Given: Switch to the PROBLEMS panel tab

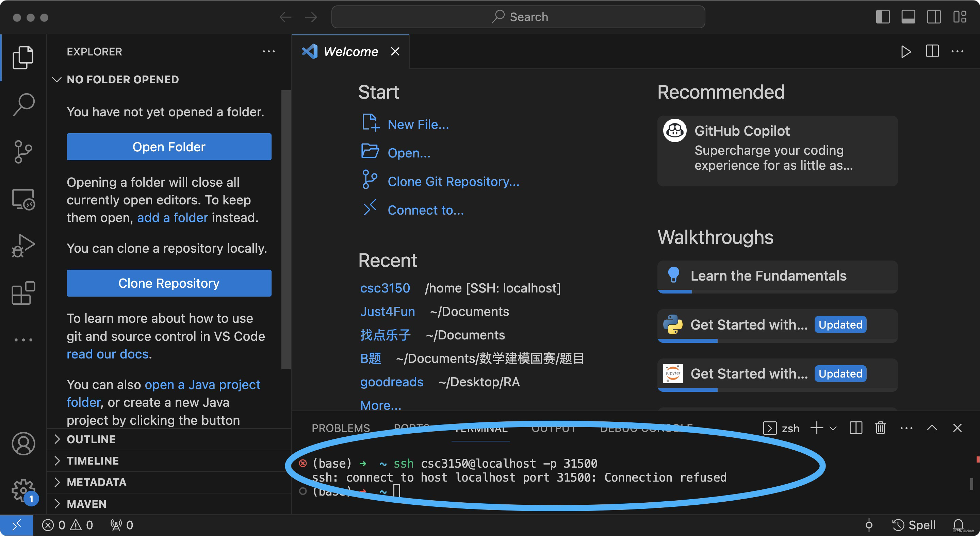Looking at the screenshot, I should (x=341, y=428).
